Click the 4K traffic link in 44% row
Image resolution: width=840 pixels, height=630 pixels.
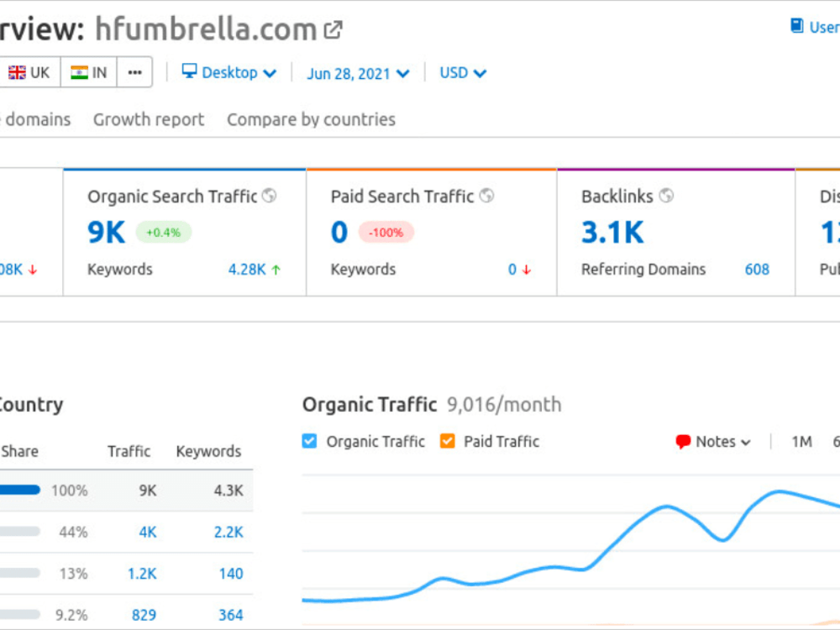[x=148, y=532]
